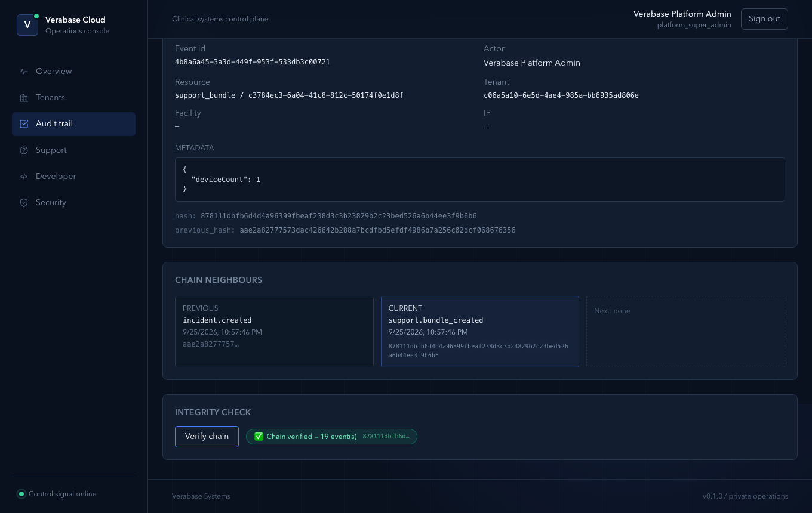Click the Verabase Cloud title text

(x=75, y=20)
